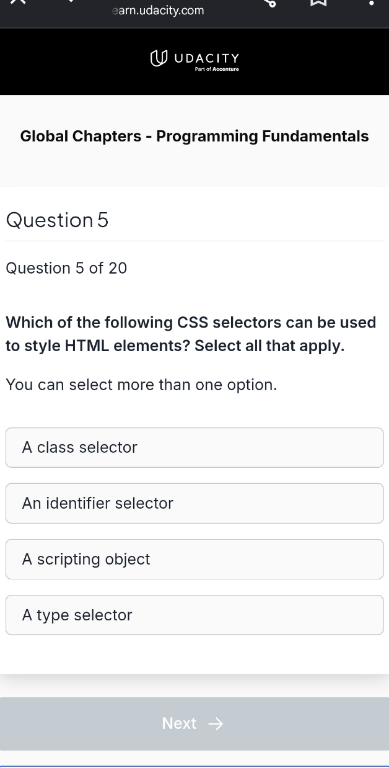Viewport: 389px width, 768px height.
Task: Click the 'Question 5 of 20' progress text
Action: pyautogui.click(x=66, y=268)
